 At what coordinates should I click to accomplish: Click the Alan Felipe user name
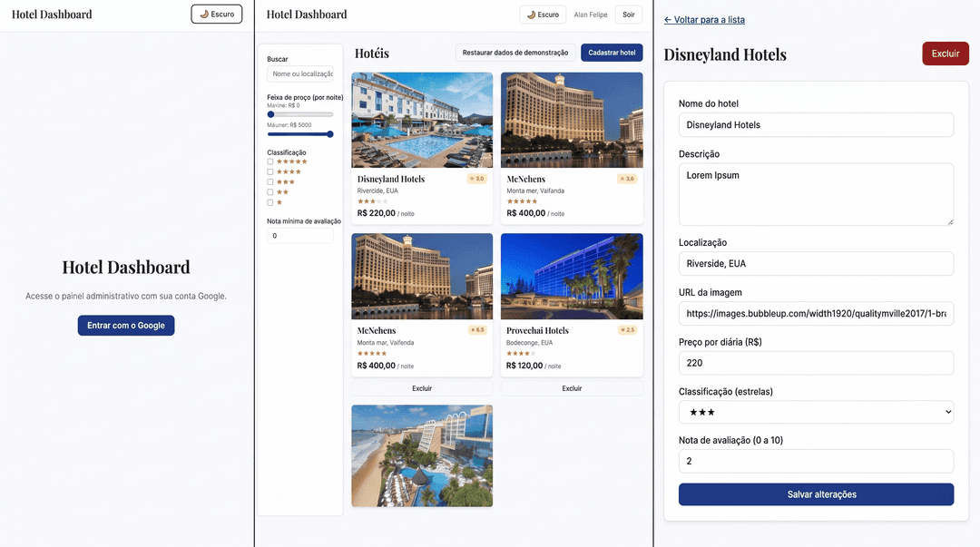click(590, 15)
